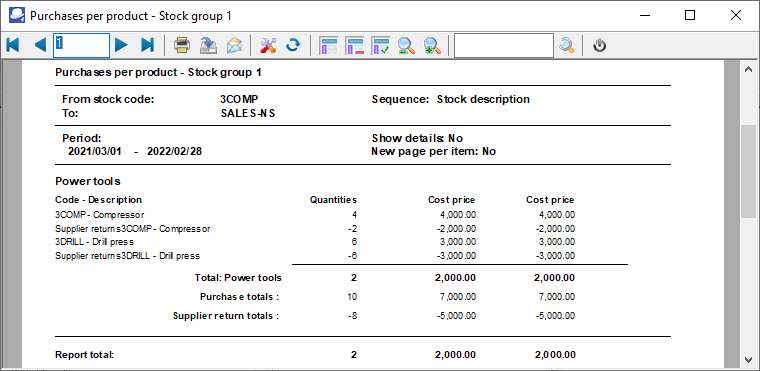Click quantity '-8' in supplier return totals
The image size is (760, 371).
(x=352, y=316)
